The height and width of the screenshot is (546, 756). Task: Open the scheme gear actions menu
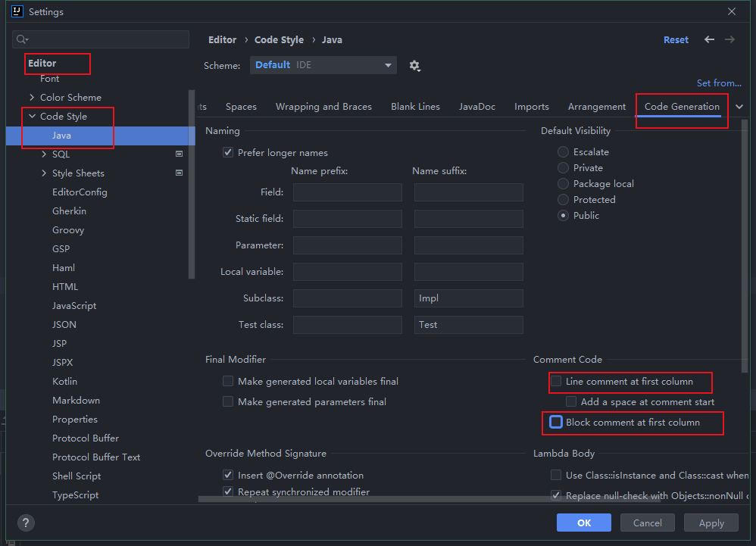click(414, 66)
